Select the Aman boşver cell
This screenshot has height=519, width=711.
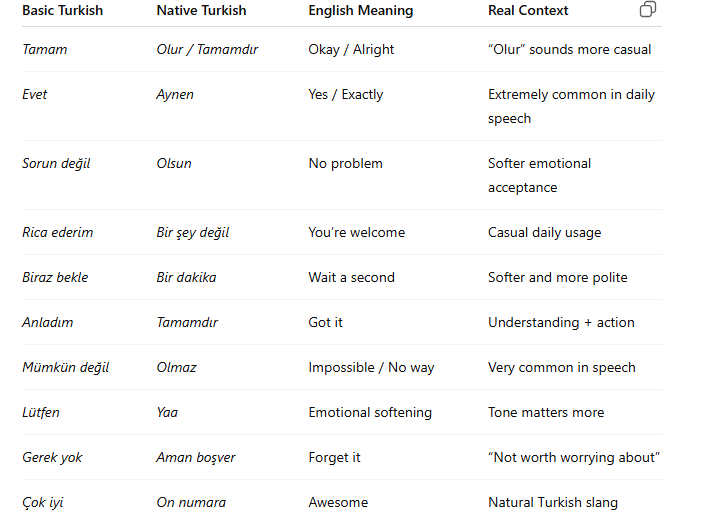[196, 457]
